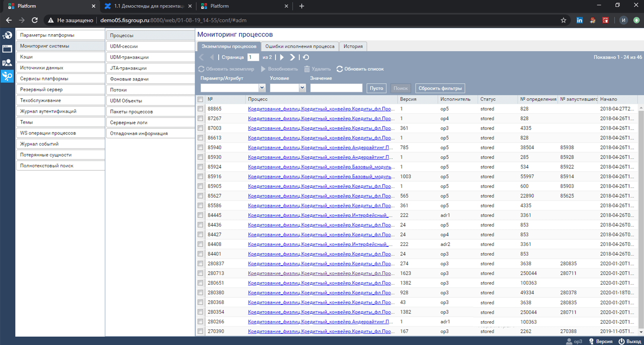Switch to Ошибки исполнения процесса tab
The width and height of the screenshot is (644, 345).
(x=300, y=46)
